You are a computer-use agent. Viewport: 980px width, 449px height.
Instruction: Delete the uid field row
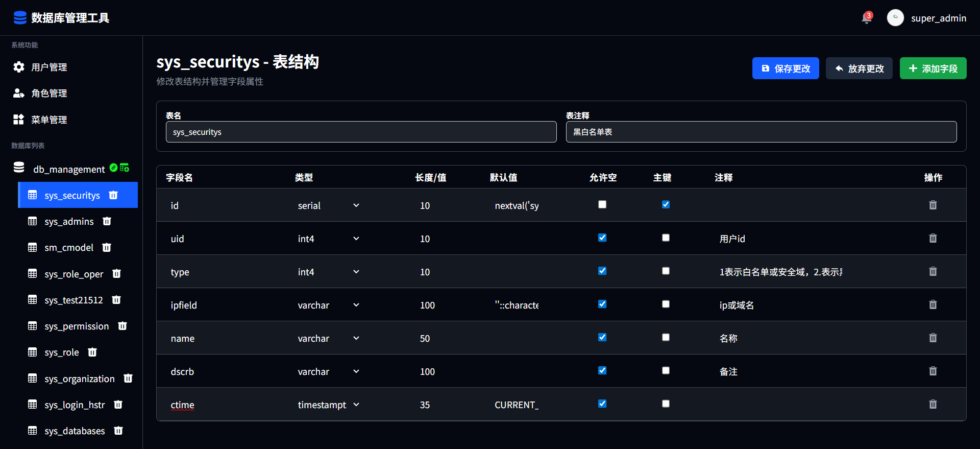pyautogui.click(x=933, y=238)
